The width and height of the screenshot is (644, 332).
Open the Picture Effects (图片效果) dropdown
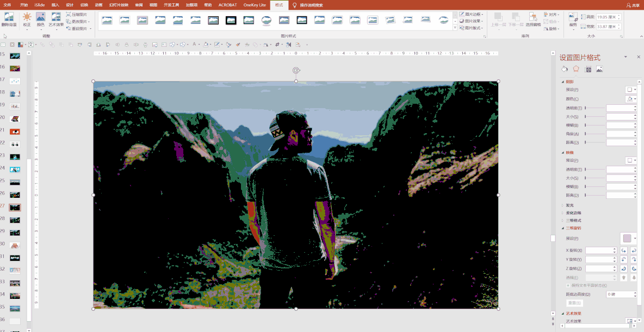pos(470,21)
